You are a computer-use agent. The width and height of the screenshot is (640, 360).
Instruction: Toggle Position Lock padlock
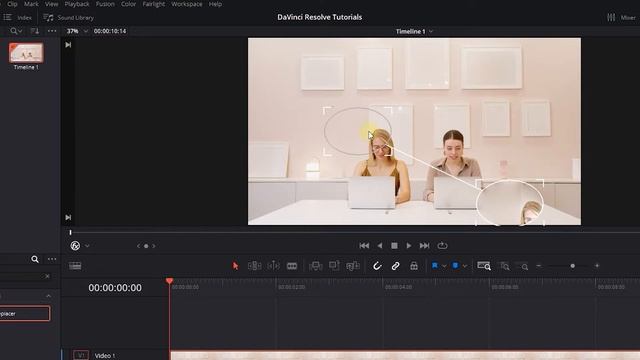point(414,266)
